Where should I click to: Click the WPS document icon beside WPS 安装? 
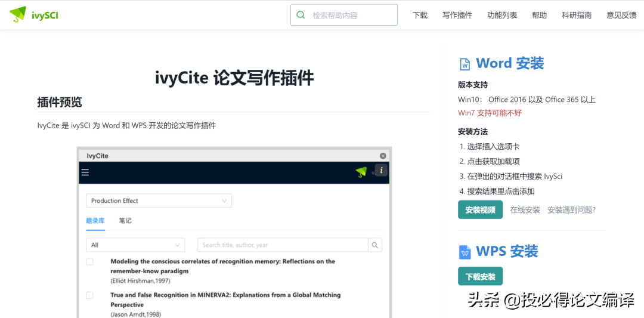465,252
